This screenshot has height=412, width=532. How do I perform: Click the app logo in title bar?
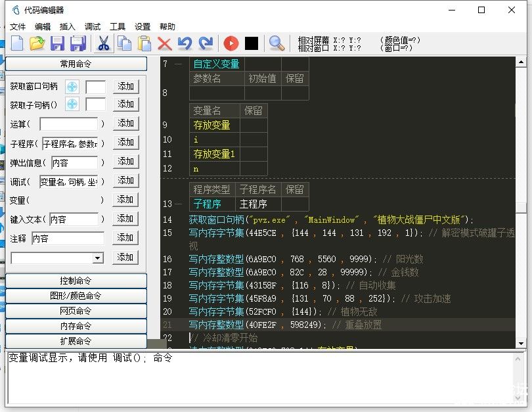16,10
